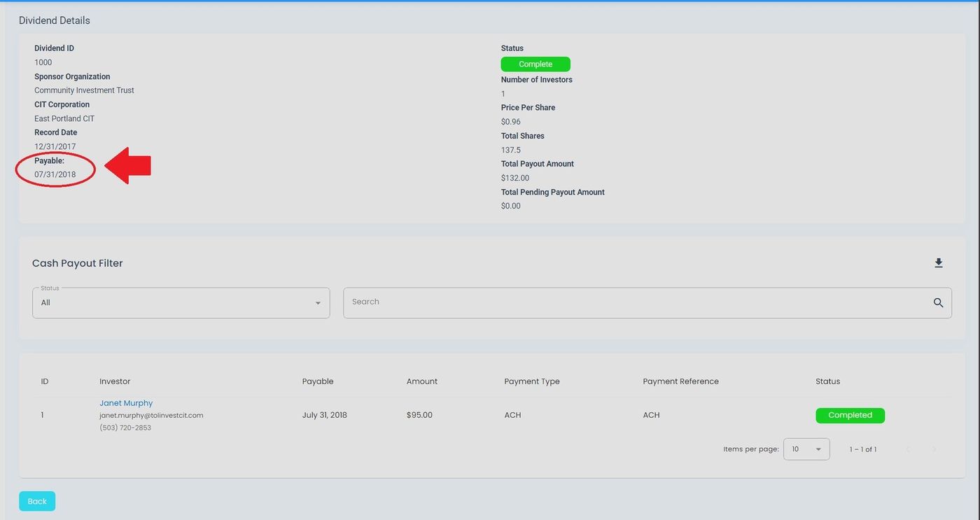
Task: Click the phone number (503) 720-2853
Action: [125, 428]
